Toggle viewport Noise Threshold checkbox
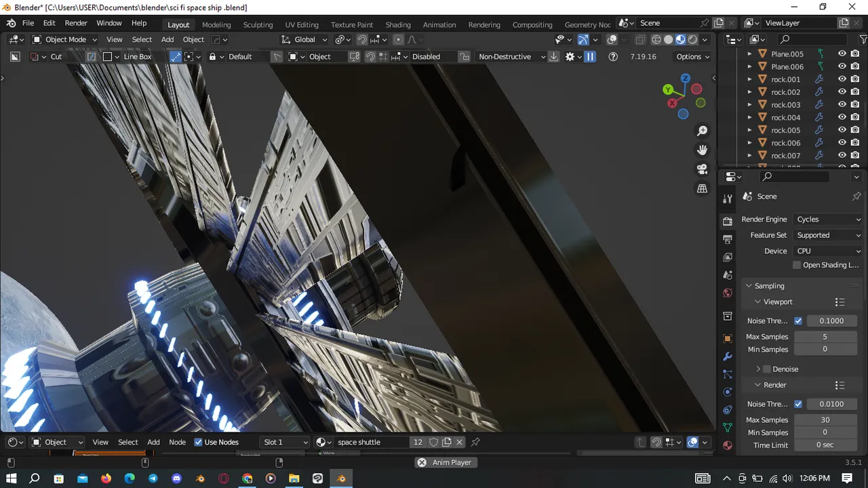Image resolution: width=868 pixels, height=488 pixels. tap(798, 321)
